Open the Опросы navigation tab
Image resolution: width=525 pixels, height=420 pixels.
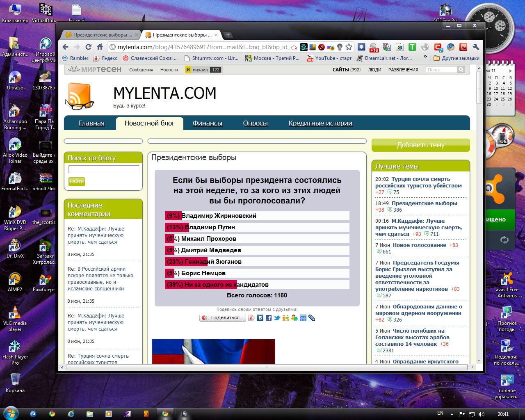tap(255, 123)
